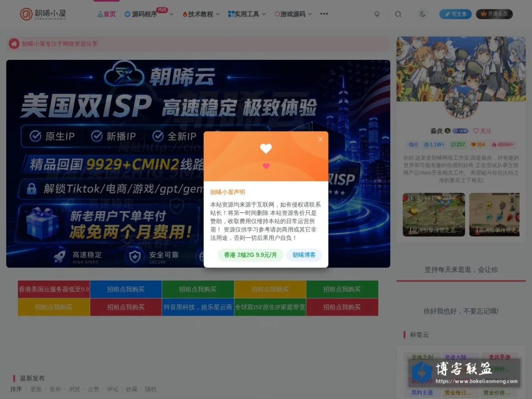Expand the 源码程序 dropdown chevron

(x=172, y=14)
